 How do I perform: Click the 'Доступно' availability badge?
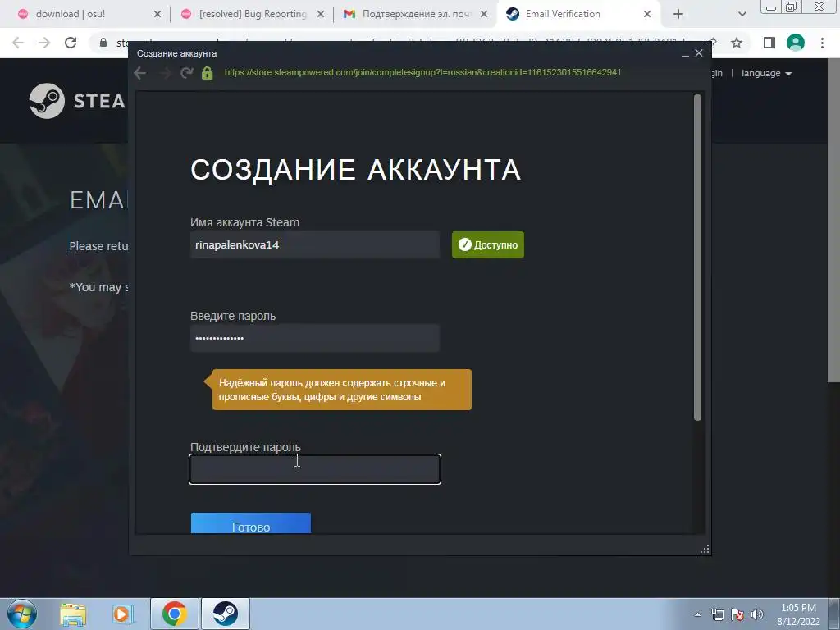click(x=488, y=244)
